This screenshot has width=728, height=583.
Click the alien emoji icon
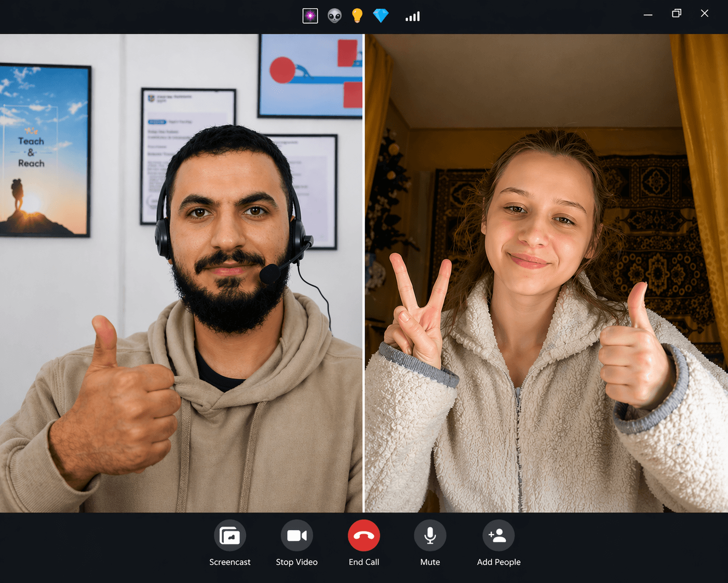tap(334, 16)
